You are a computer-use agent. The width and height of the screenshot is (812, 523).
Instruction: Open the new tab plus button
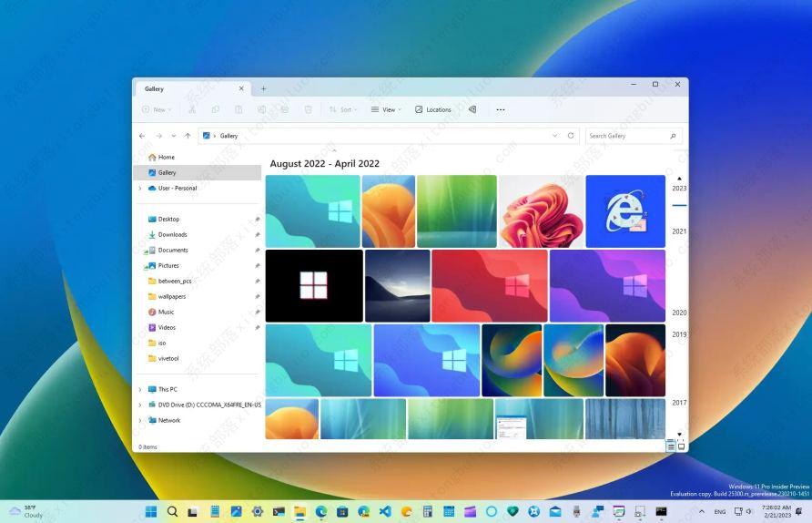(x=264, y=88)
